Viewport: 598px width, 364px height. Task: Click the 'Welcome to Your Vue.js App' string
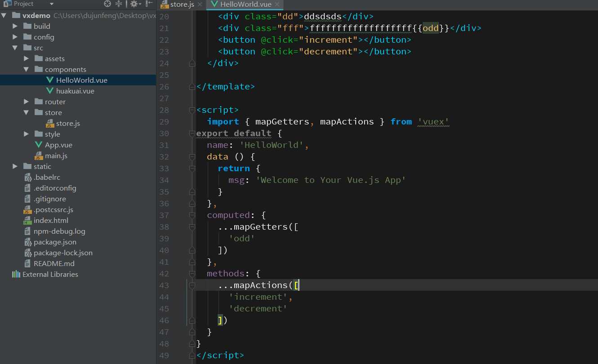(x=331, y=180)
